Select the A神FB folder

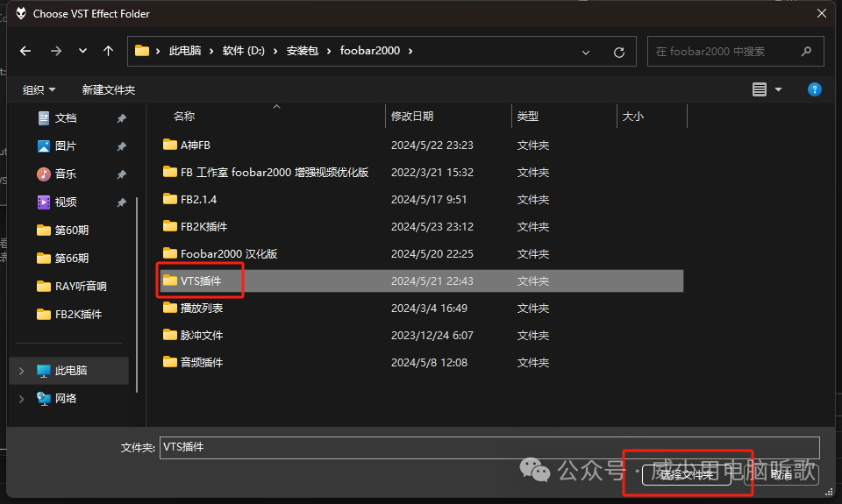click(x=422, y=145)
